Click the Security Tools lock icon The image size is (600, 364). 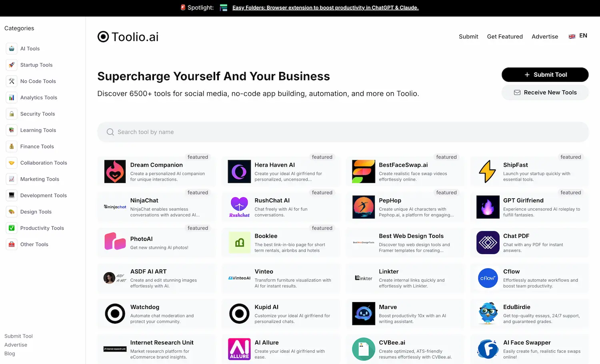pos(12,114)
